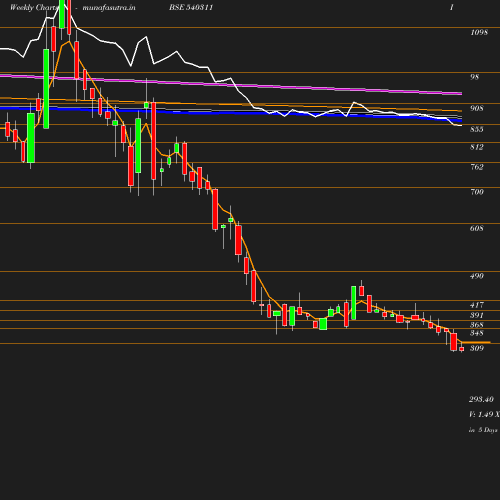
Task: Click the 908 price level label
Action: pos(477,108)
